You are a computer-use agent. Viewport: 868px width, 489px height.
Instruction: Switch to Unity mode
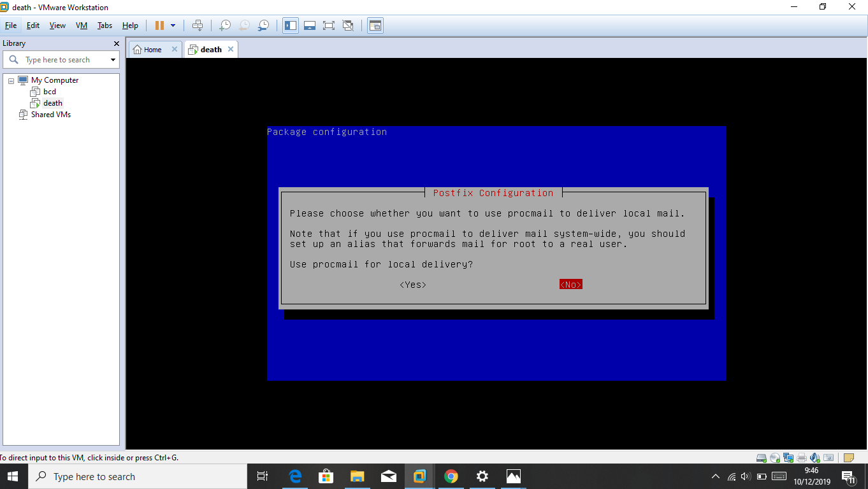tap(348, 25)
